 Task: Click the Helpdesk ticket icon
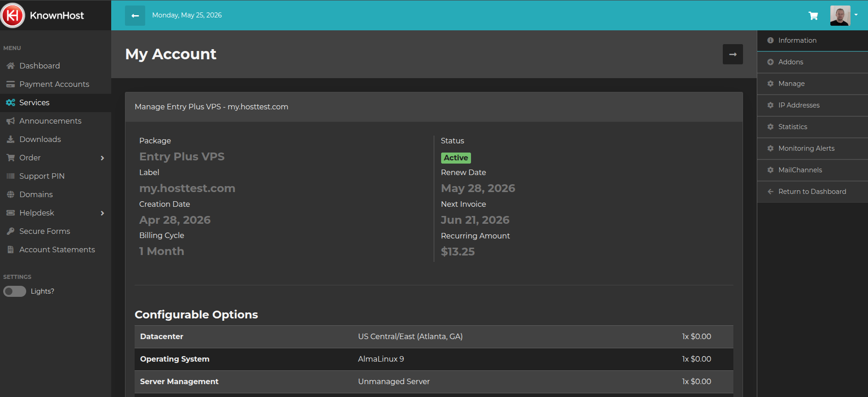point(11,213)
